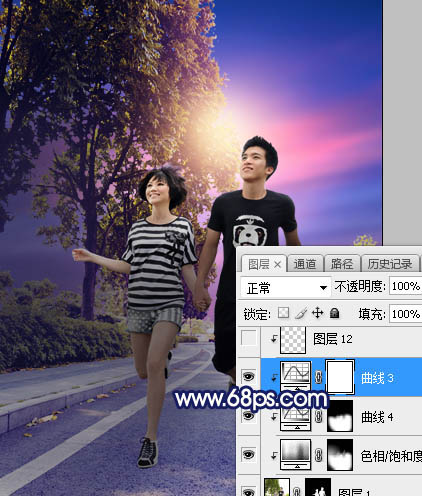Click the 填充 fill value field

click(405, 314)
